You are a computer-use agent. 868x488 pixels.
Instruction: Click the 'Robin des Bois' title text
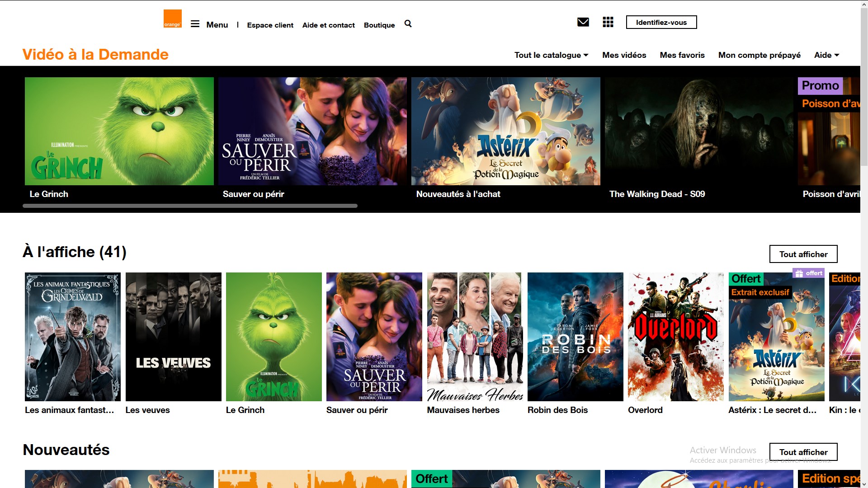[557, 410]
